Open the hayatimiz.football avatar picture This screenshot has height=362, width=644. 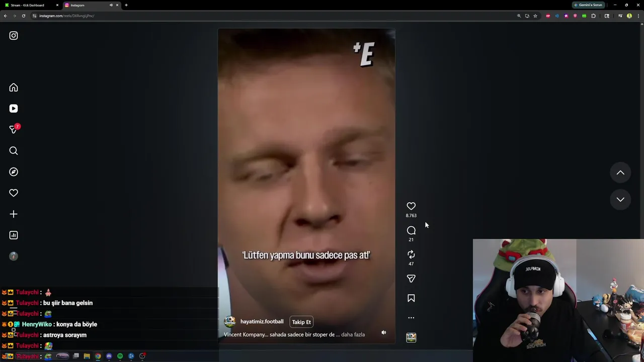tap(230, 322)
